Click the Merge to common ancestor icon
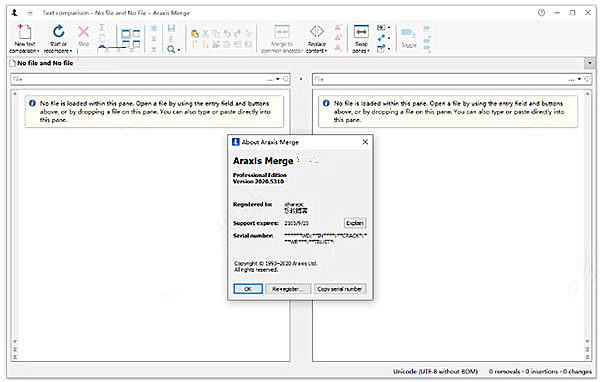600x382 pixels. coord(282,32)
